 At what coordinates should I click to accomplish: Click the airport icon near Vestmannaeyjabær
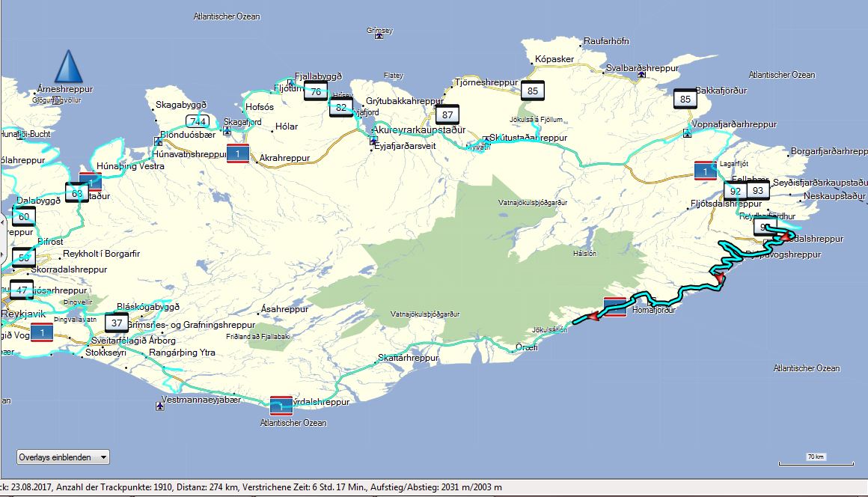coord(159,406)
